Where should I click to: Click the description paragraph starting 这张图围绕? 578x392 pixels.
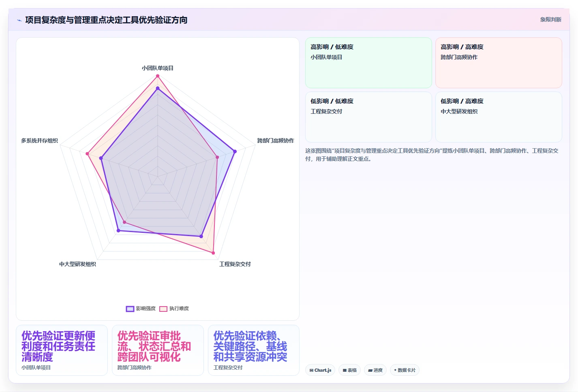coord(432,155)
